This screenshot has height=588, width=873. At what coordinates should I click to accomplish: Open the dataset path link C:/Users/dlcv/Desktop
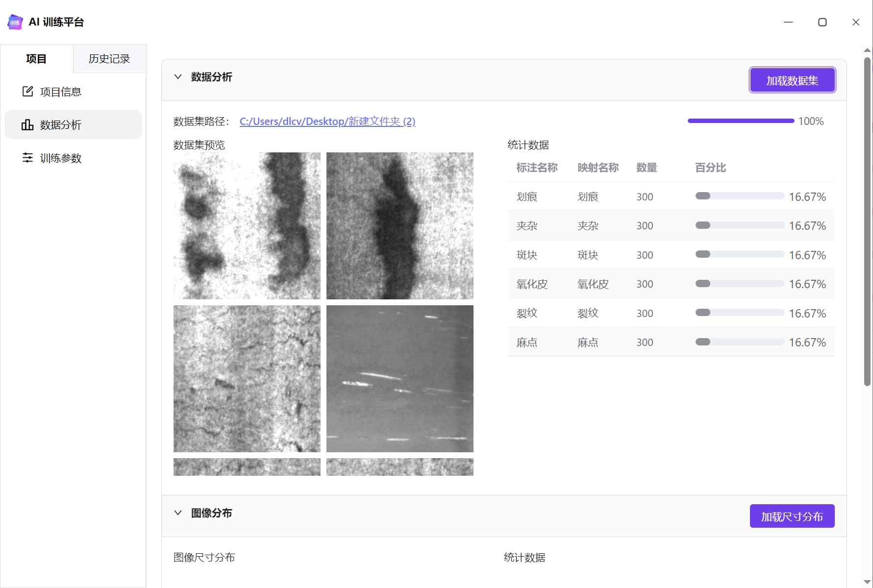[327, 121]
